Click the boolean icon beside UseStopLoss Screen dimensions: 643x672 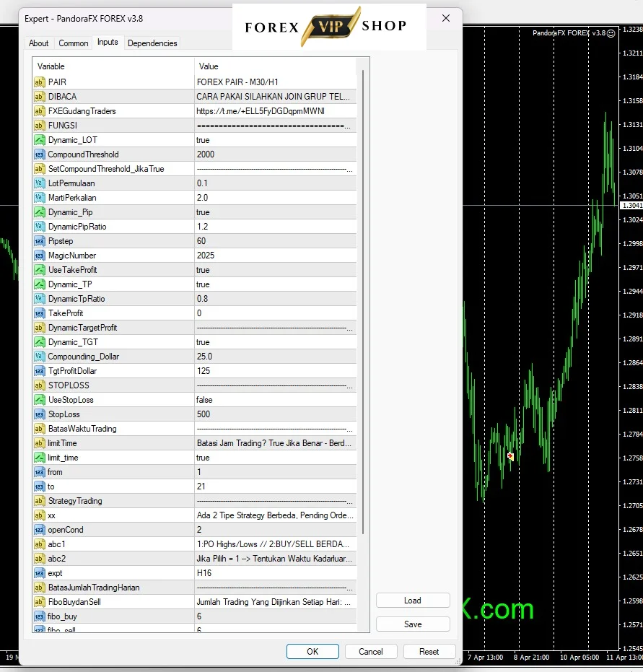pos(39,400)
